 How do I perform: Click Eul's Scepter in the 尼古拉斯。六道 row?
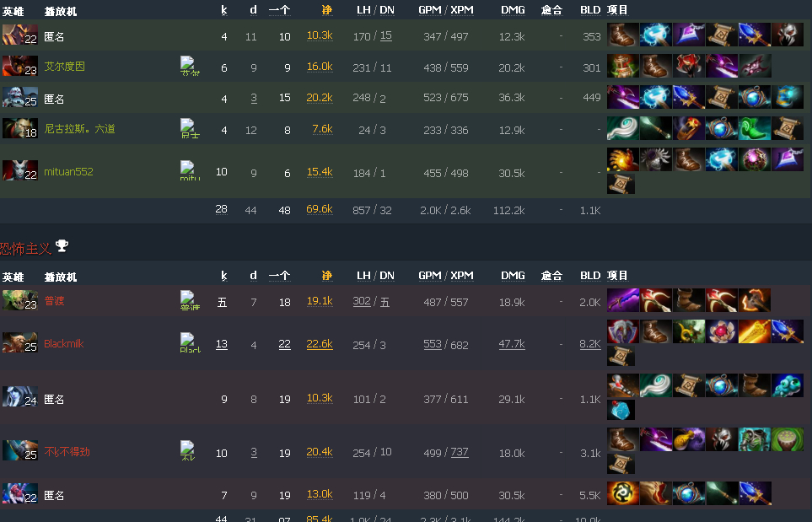tap(622, 128)
